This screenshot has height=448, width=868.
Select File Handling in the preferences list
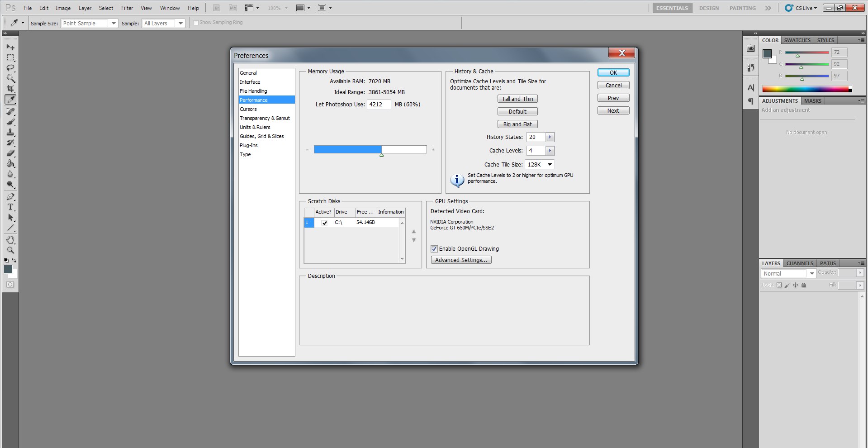point(267,91)
